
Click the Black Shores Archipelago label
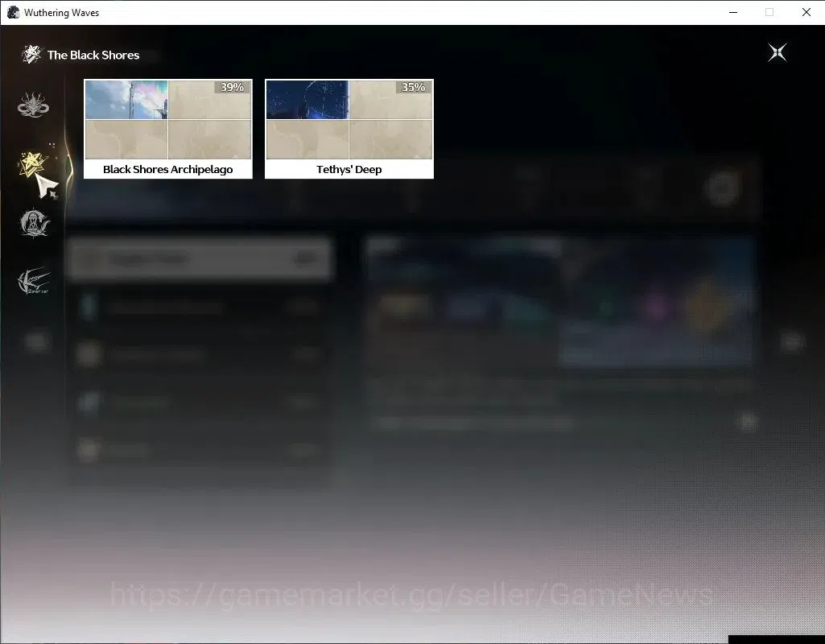tap(168, 169)
